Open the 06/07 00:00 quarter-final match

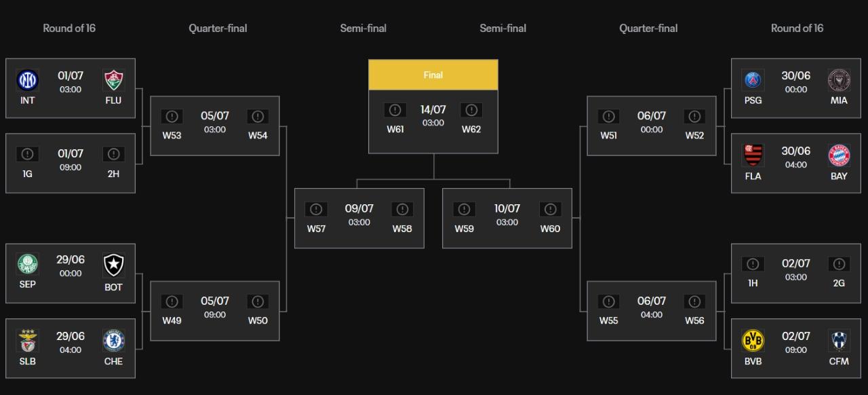(651, 126)
